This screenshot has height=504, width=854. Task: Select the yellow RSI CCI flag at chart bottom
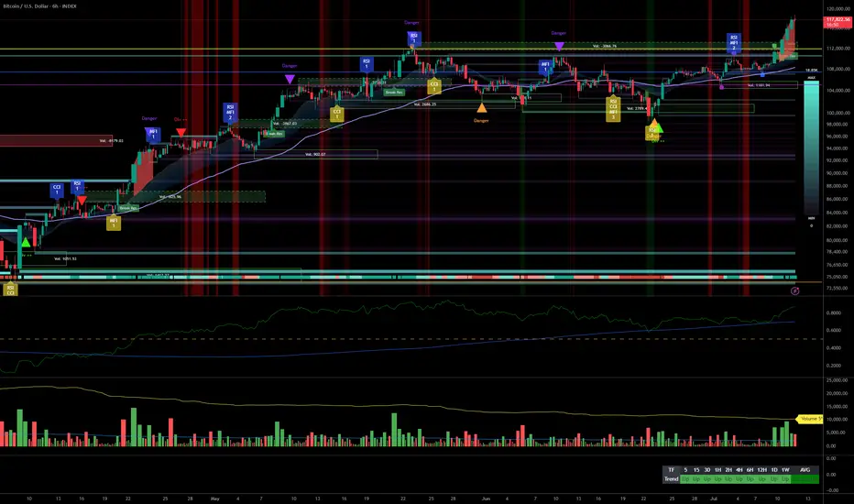[10, 290]
